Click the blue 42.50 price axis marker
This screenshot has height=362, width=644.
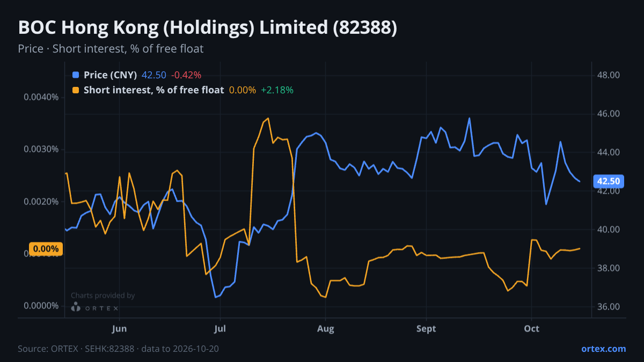tap(609, 181)
